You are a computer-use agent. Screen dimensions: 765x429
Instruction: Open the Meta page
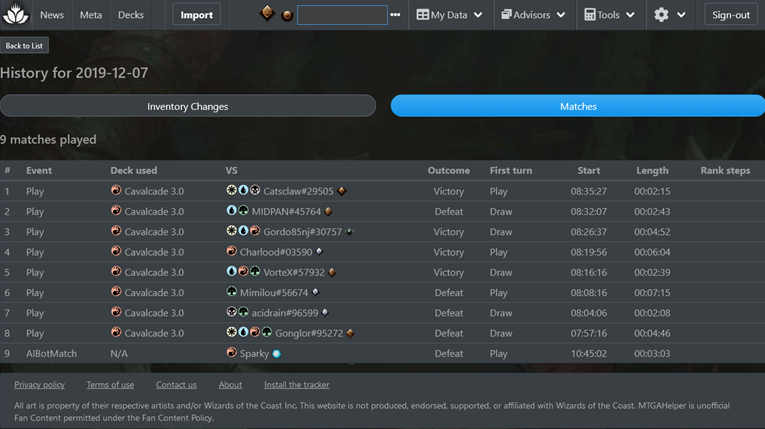tap(91, 15)
